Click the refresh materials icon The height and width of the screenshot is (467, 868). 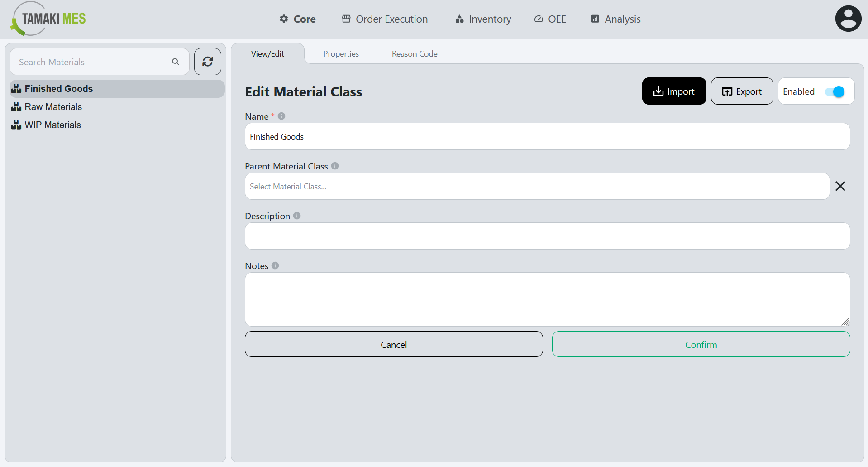coord(207,61)
